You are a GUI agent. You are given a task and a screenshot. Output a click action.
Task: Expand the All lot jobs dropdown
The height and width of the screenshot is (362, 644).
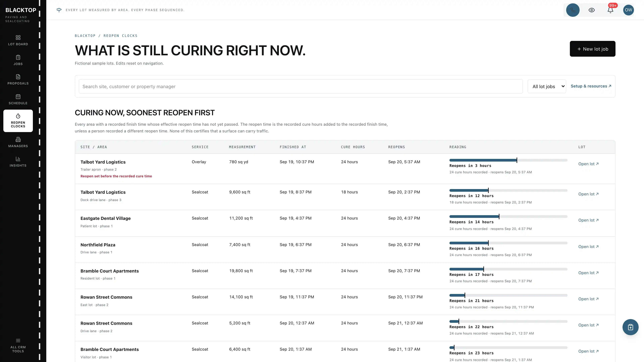547,86
